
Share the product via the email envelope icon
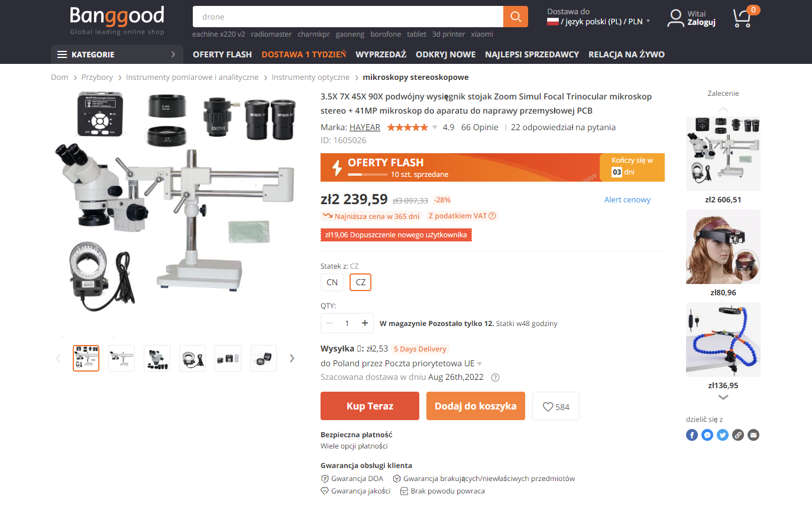pyautogui.click(x=753, y=435)
